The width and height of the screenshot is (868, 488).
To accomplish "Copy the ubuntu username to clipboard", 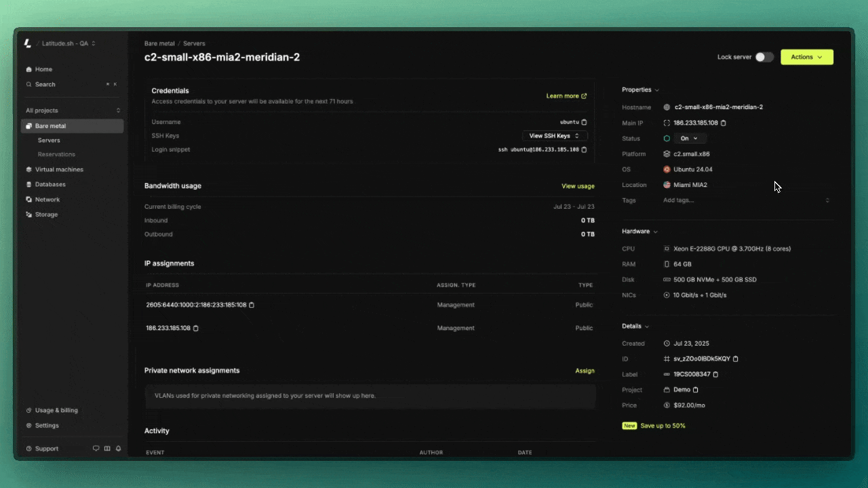I will [585, 123].
